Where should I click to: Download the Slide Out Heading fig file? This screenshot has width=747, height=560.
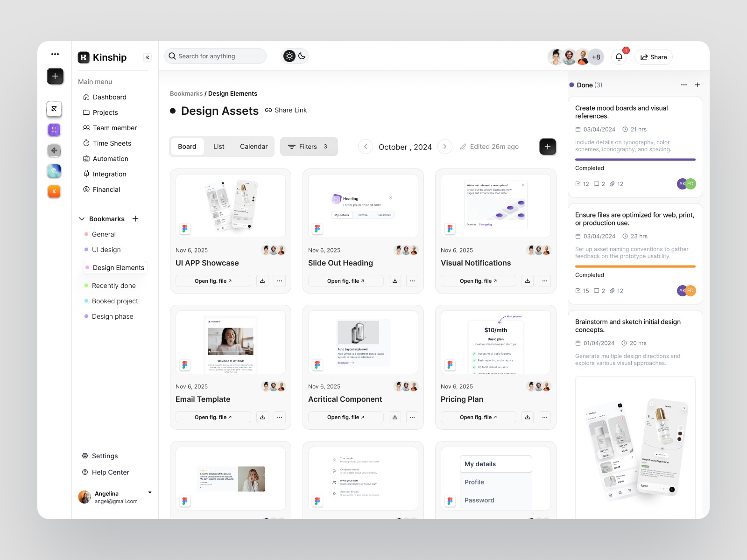tap(395, 280)
